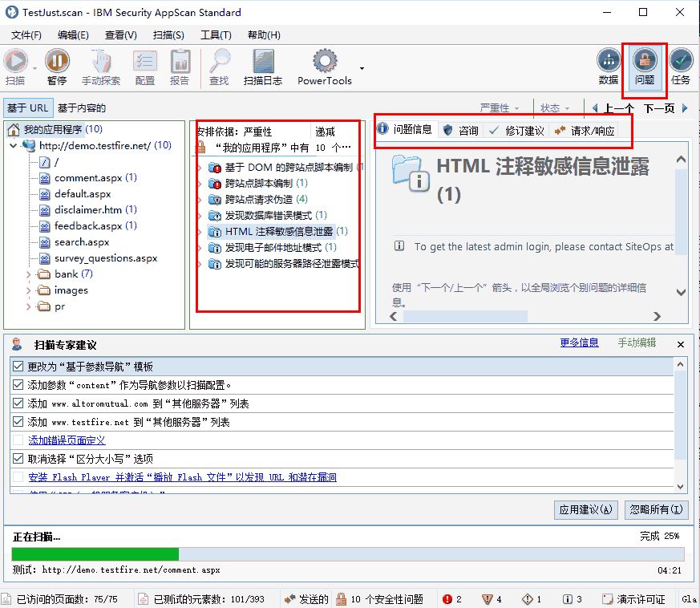700x608 pixels.
Task: Open the 配置 configuration icon
Action: tap(145, 61)
